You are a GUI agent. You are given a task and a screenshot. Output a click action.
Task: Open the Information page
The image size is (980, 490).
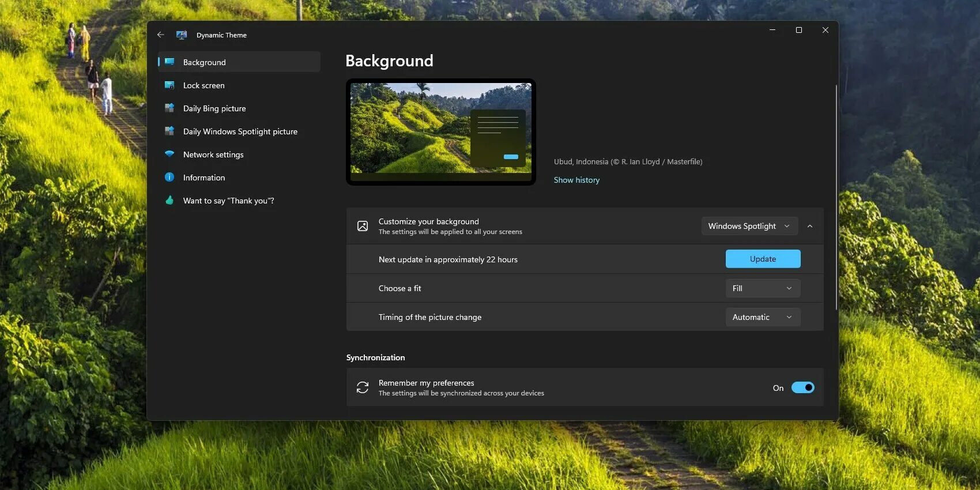(x=239, y=177)
